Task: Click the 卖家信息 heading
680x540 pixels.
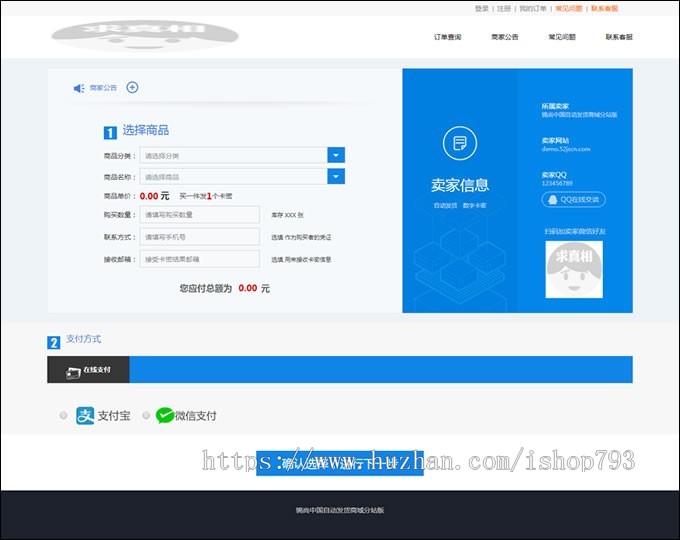Action: [x=460, y=185]
